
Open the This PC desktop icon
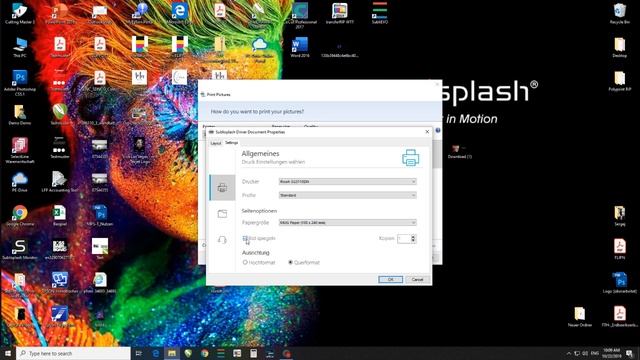(20, 47)
